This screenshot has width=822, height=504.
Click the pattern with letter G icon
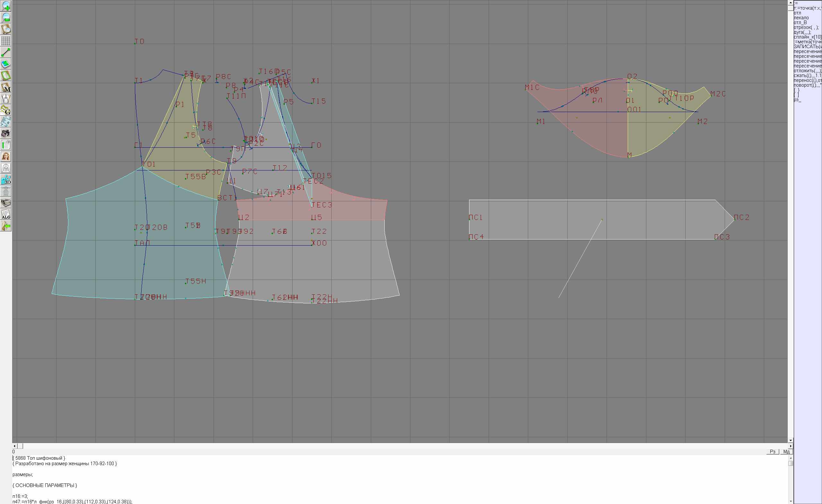[x=6, y=110]
